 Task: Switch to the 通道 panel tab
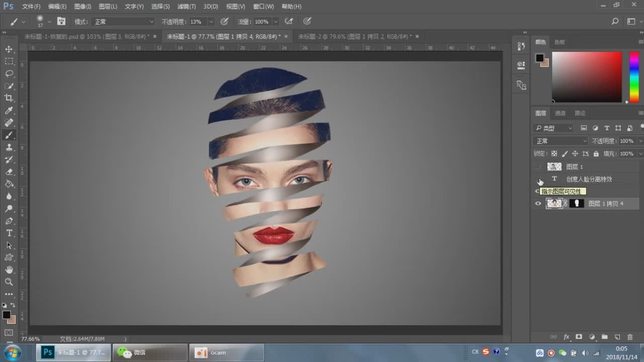(560, 113)
